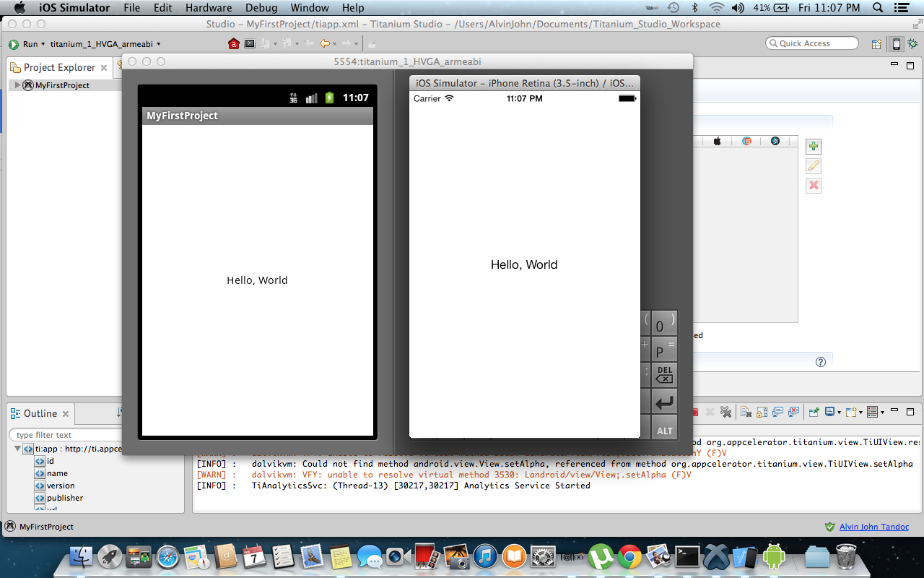Screen dimensions: 924x578
Task: Click the green plus add module button
Action: coord(814,147)
